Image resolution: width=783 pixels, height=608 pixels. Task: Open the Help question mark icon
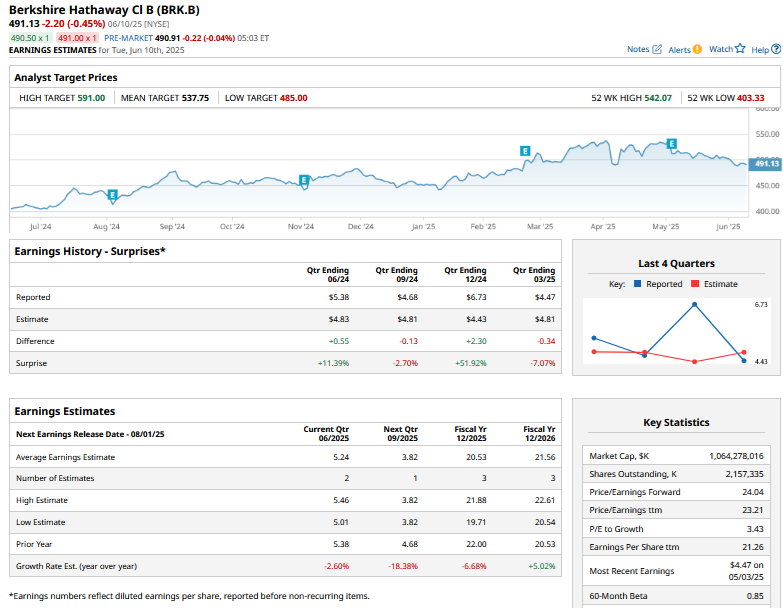(x=775, y=49)
